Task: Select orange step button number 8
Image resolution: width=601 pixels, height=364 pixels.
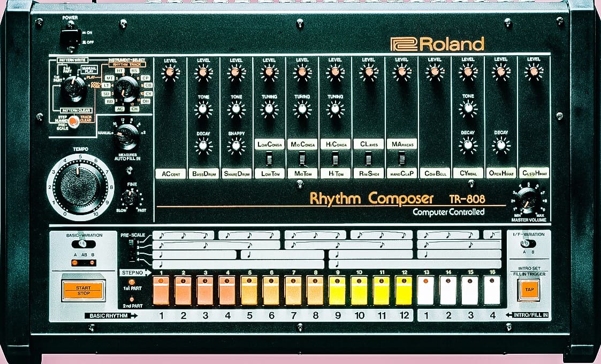Action: [x=315, y=290]
